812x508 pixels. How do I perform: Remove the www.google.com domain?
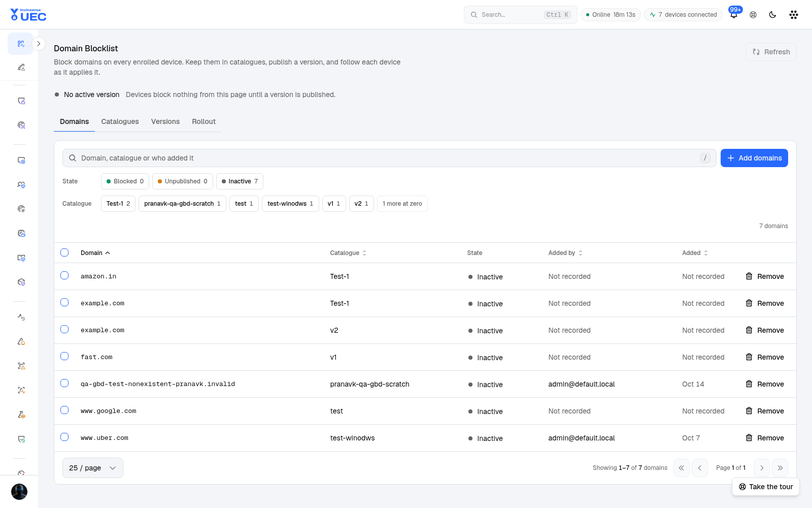765,411
